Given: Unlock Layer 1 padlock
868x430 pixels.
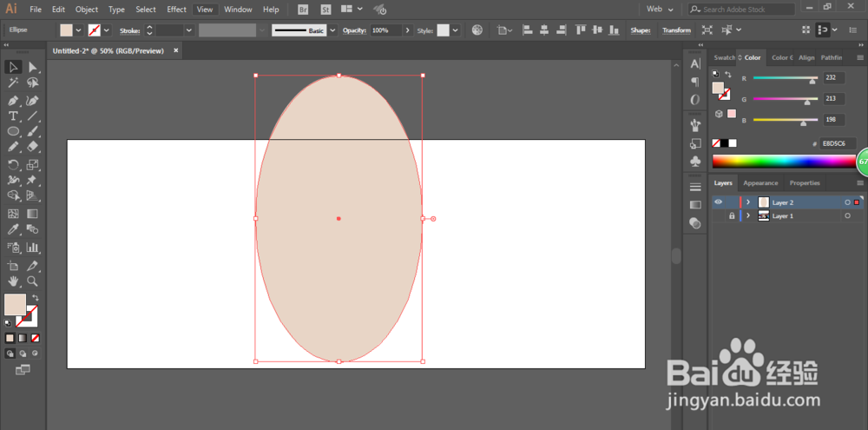Looking at the screenshot, I should [732, 216].
